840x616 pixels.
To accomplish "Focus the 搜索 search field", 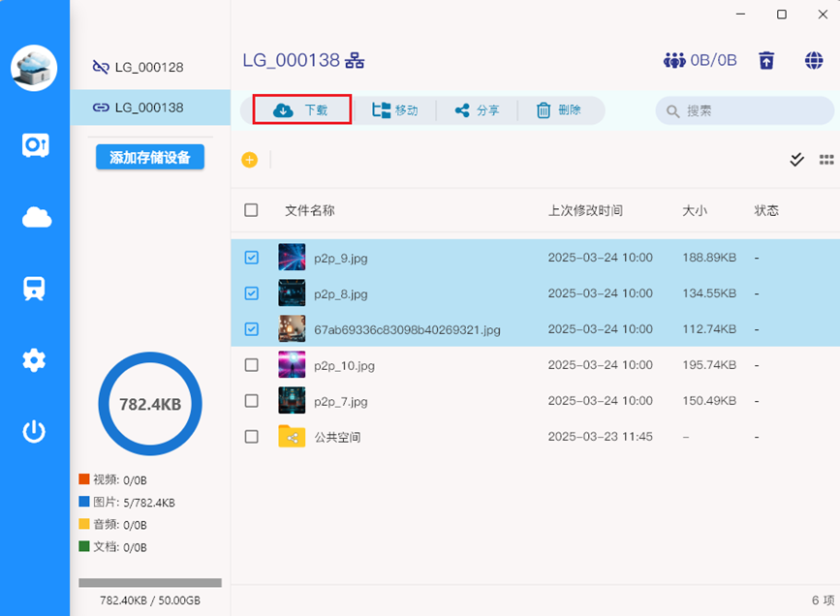I will tap(745, 110).
